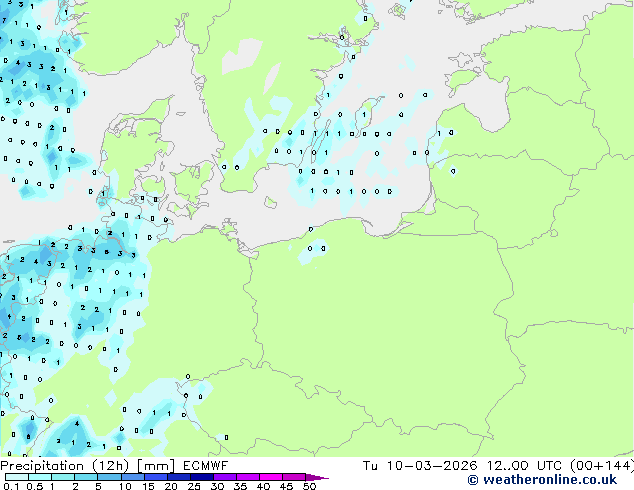Click the '15' legend scale label
Screen dimensions: 634x490
(x=148, y=486)
